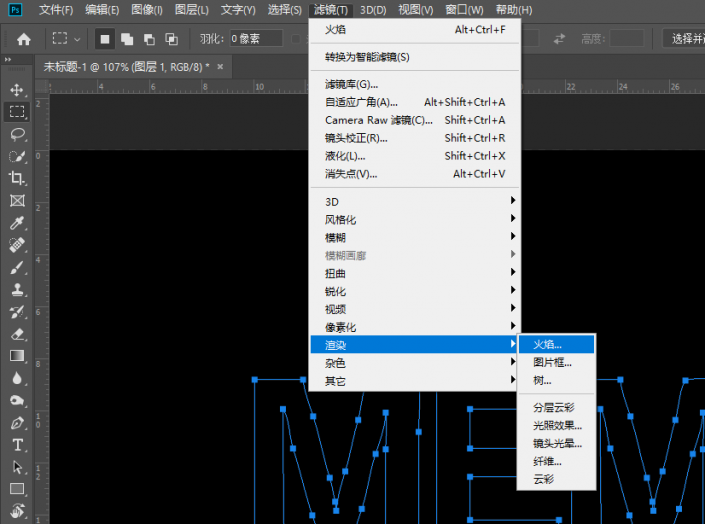Click the 选择并 button in options bar
Image resolution: width=705 pixels, height=524 pixels.
click(684, 39)
